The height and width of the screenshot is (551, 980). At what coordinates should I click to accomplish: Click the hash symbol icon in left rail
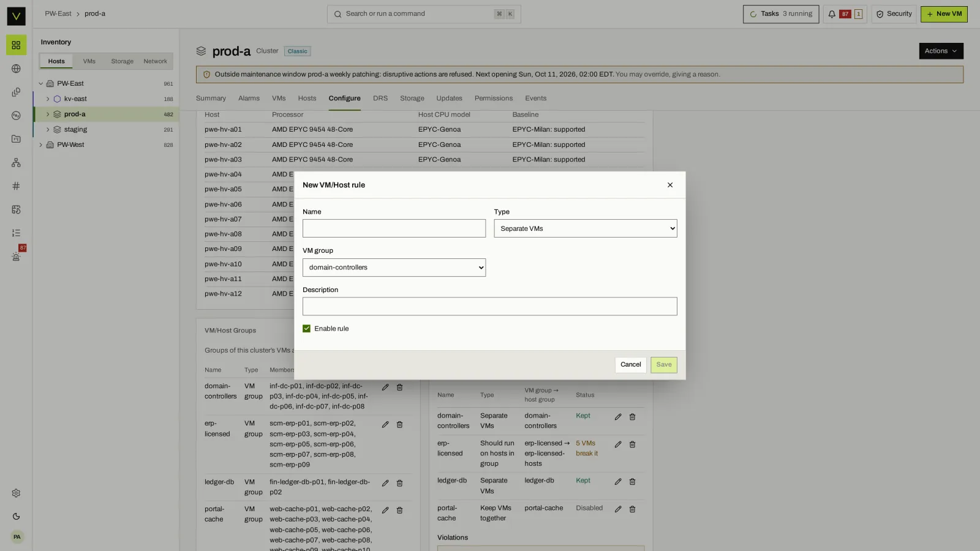tap(16, 186)
